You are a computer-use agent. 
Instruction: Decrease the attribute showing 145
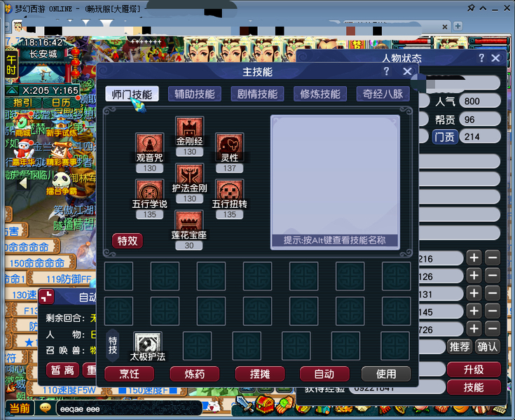tap(493, 311)
